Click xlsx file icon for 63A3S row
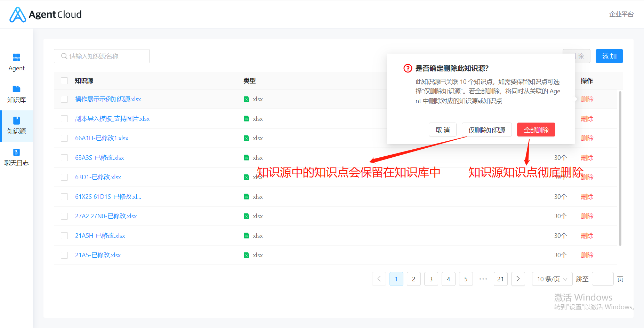This screenshot has height=328, width=644. click(247, 158)
